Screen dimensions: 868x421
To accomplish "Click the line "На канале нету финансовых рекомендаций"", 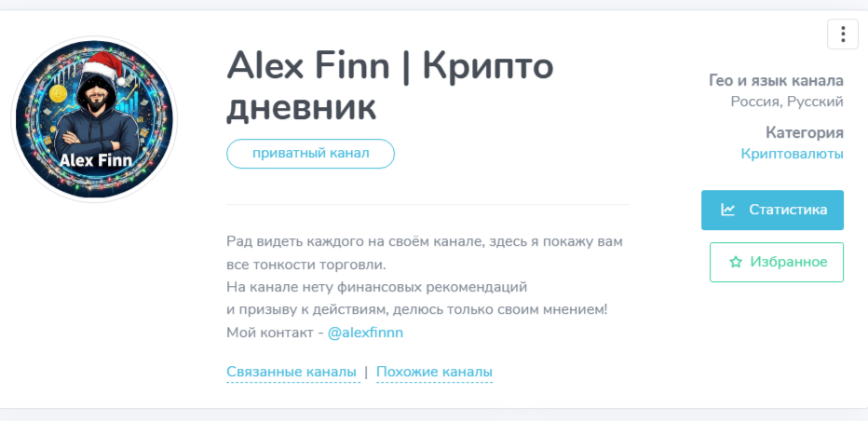I will coord(376,286).
